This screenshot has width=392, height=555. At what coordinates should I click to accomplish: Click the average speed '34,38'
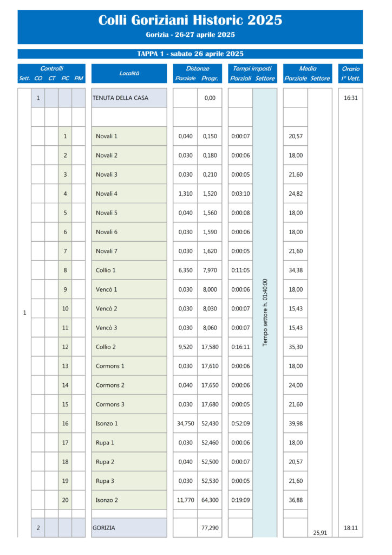pos(296,270)
